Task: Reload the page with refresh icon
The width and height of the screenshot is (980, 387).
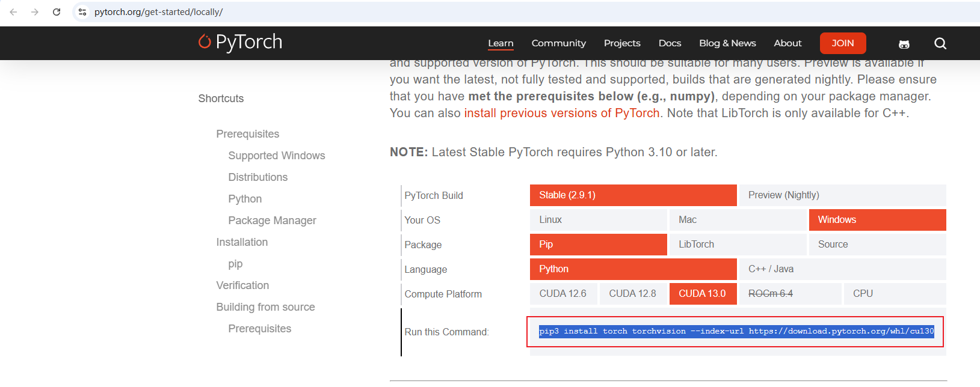Action: 57,12
